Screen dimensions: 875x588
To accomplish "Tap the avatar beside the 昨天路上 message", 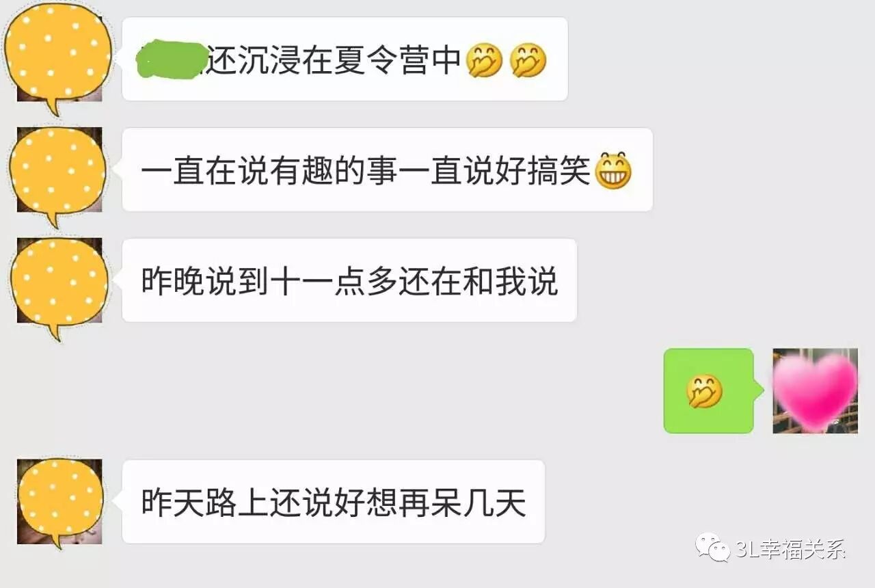I will click(59, 503).
